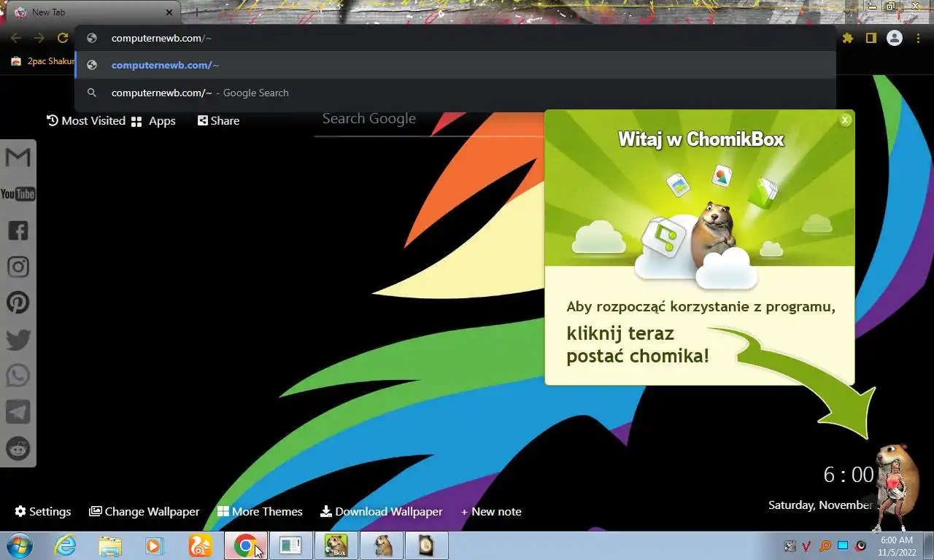Click the display tray icon

click(x=843, y=546)
